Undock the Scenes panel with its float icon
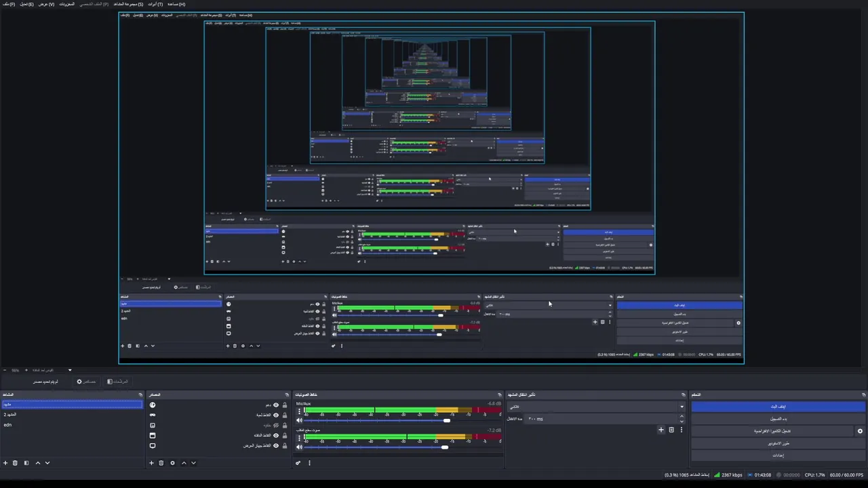Image resolution: width=868 pixels, height=488 pixels. 140,394
